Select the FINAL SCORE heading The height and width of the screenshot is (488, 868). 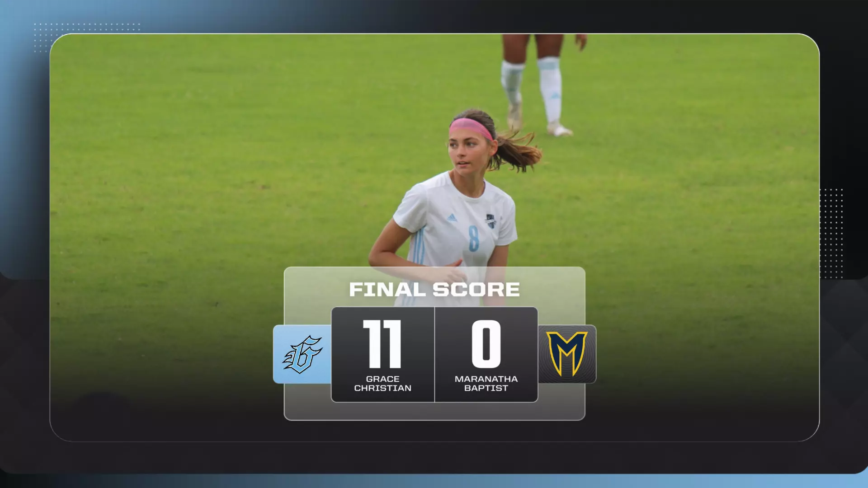(x=434, y=290)
